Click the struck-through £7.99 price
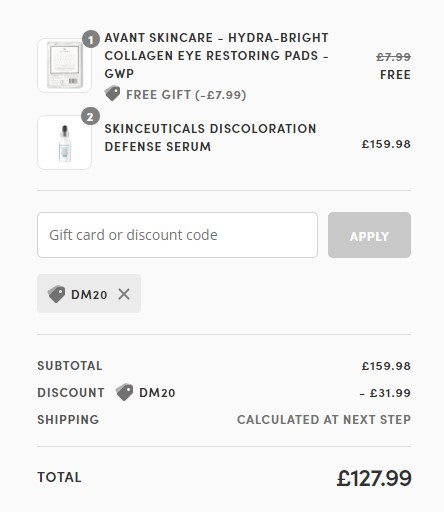The image size is (444, 512). (x=393, y=57)
